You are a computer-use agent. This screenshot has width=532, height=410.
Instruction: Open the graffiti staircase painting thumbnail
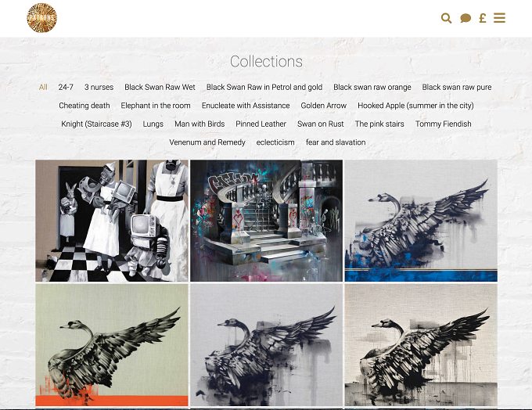pos(266,221)
